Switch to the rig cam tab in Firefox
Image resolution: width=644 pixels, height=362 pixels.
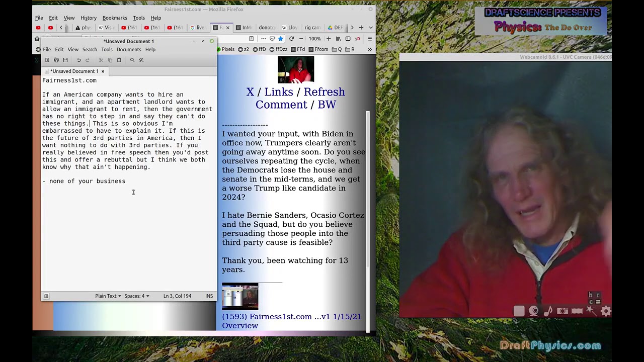(312, 28)
